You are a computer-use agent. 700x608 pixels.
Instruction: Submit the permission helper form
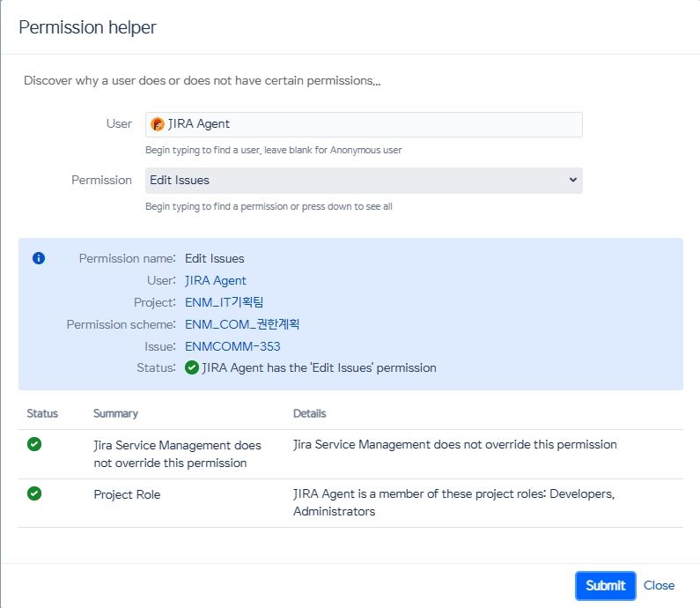coord(606,585)
